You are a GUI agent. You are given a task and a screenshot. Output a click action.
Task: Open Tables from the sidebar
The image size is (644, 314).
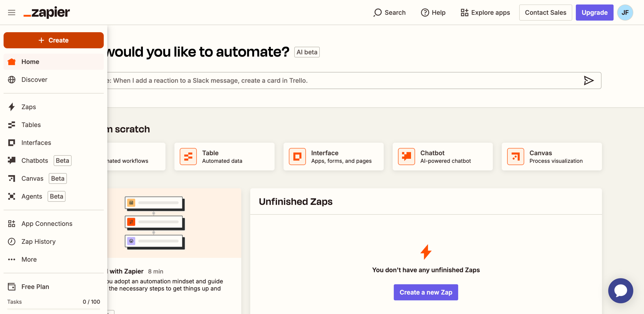pos(31,125)
